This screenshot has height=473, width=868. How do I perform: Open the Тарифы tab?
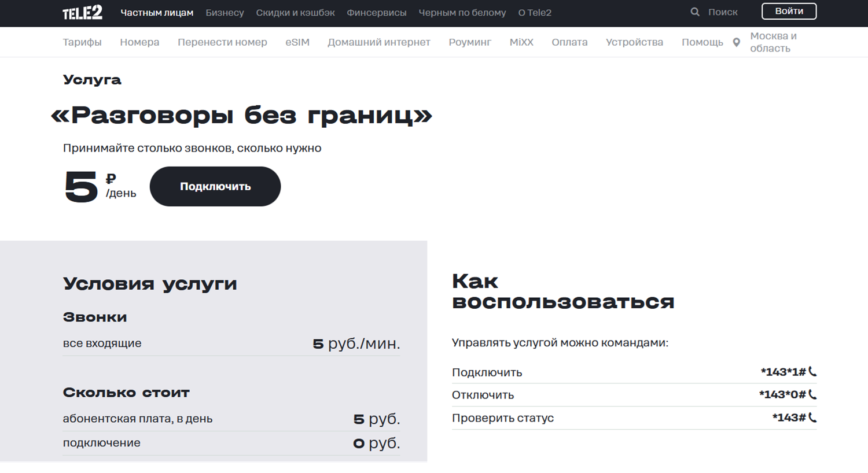point(82,42)
